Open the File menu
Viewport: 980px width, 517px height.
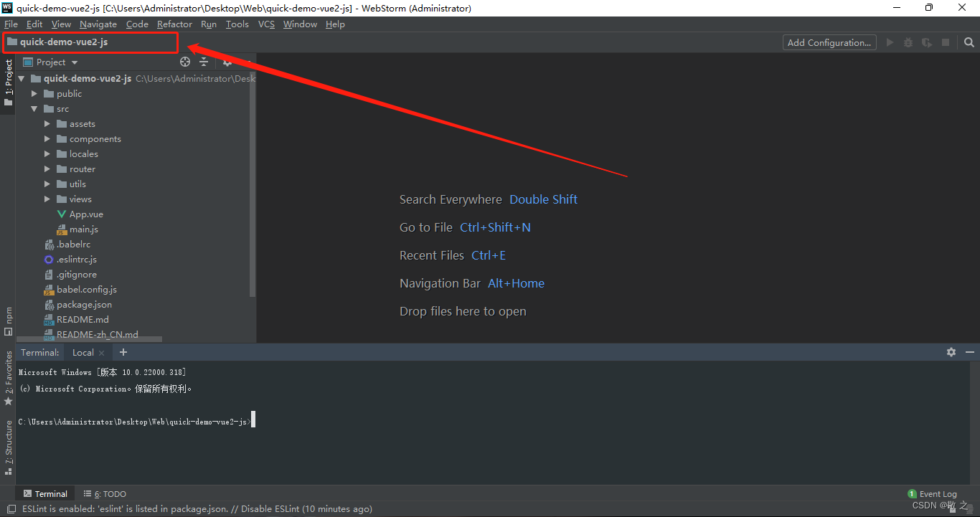point(11,24)
